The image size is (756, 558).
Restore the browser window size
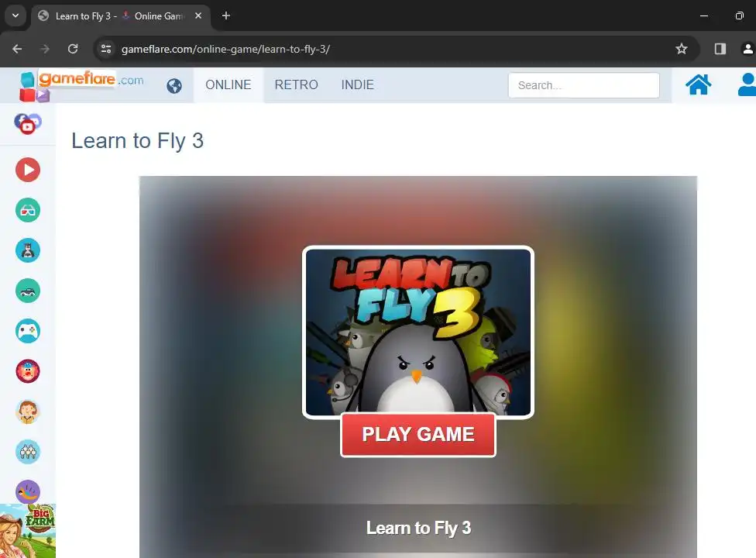pyautogui.click(x=739, y=16)
